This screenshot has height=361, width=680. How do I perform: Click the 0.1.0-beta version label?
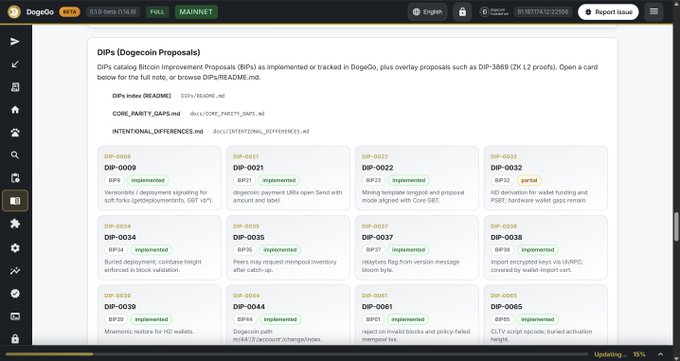(x=113, y=12)
